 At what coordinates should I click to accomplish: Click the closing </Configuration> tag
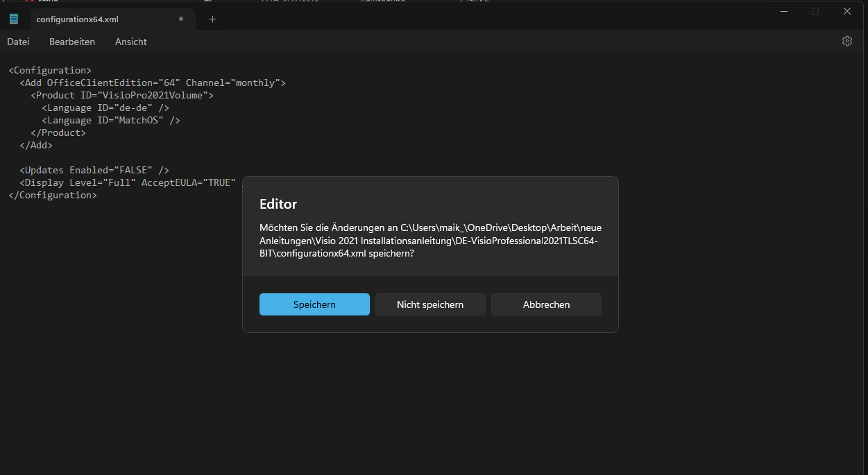(53, 196)
